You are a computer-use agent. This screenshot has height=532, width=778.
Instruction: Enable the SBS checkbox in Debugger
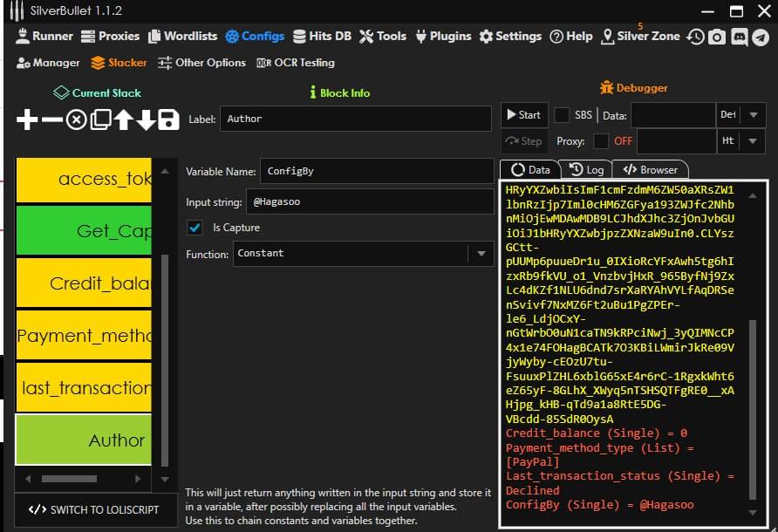[563, 115]
